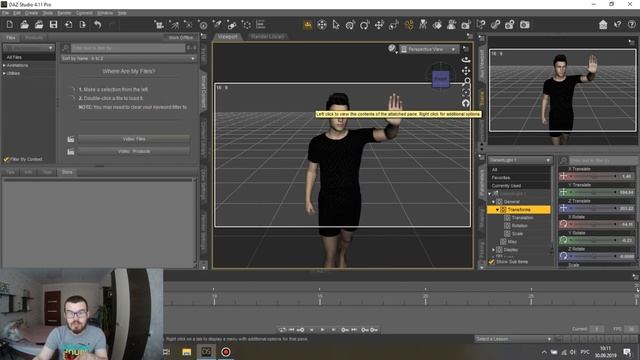Click the viewport zoom magnifier control icon

[x=467, y=82]
